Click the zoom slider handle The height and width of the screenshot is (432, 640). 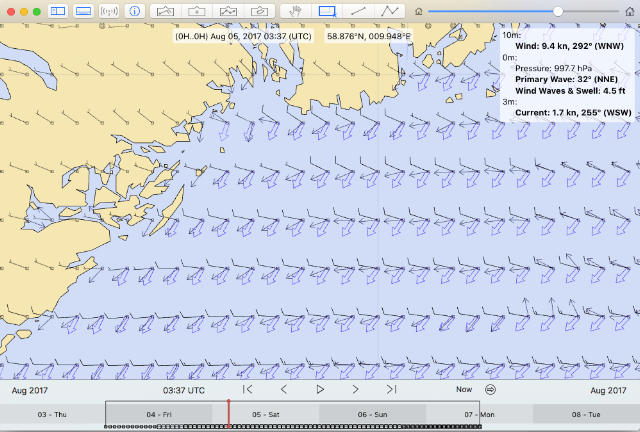coord(558,11)
